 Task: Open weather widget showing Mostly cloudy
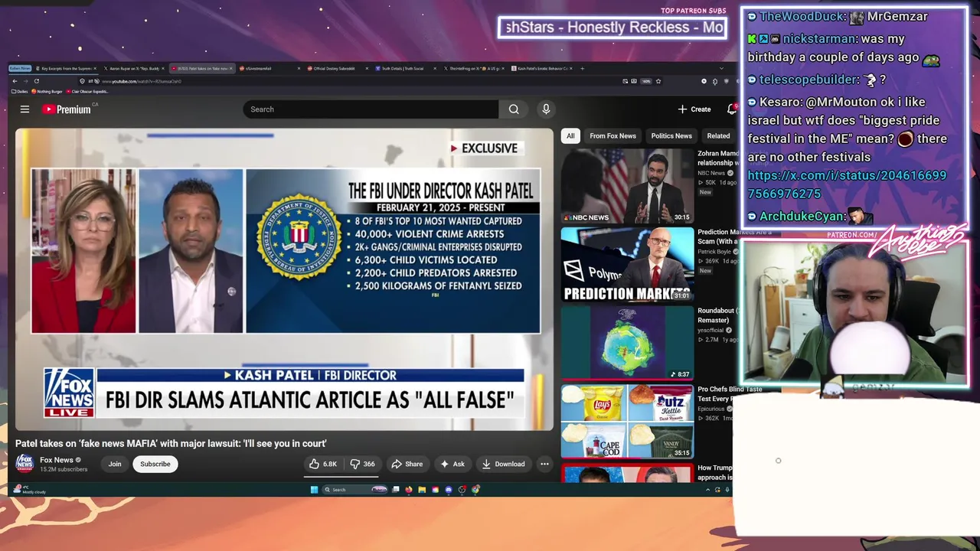(31, 490)
